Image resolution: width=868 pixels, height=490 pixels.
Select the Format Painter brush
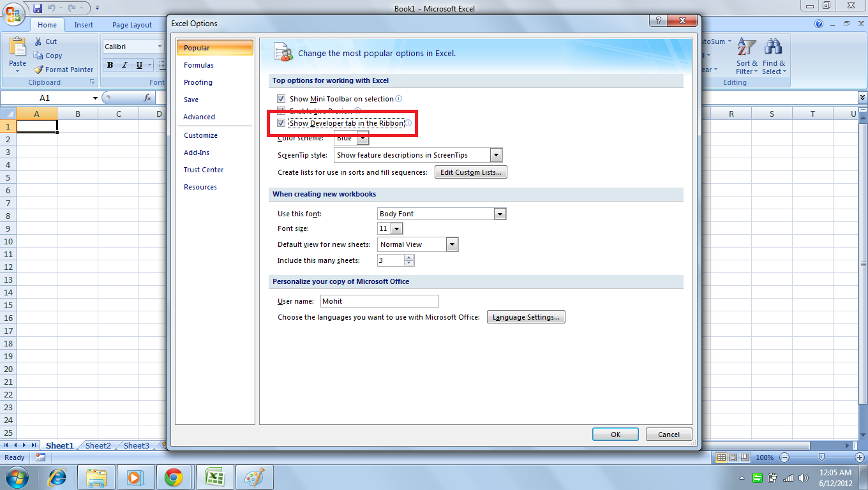[x=38, y=70]
